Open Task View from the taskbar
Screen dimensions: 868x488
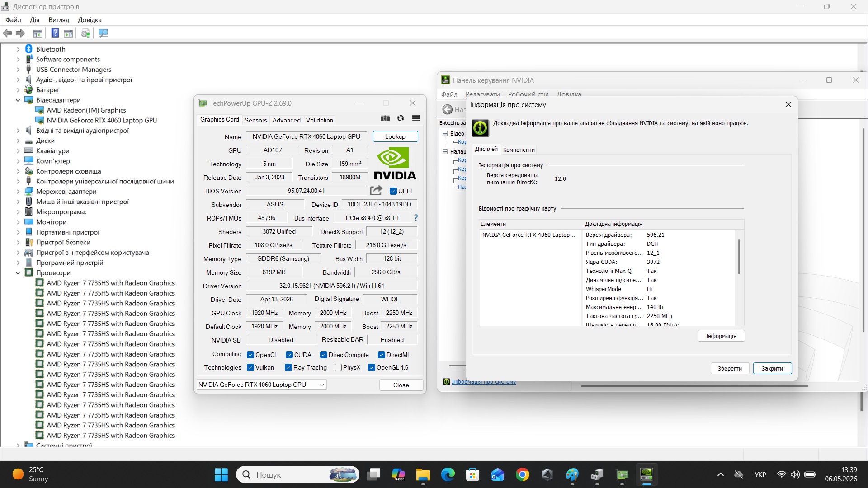pyautogui.click(x=373, y=474)
